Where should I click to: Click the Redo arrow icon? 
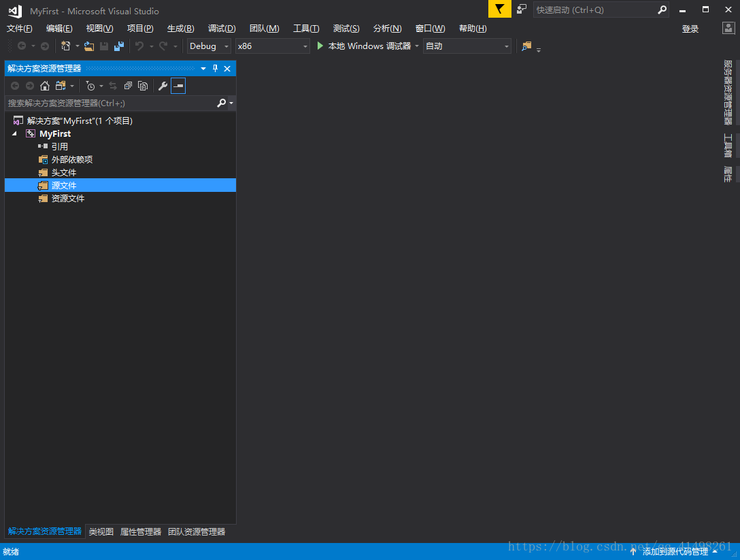(163, 46)
